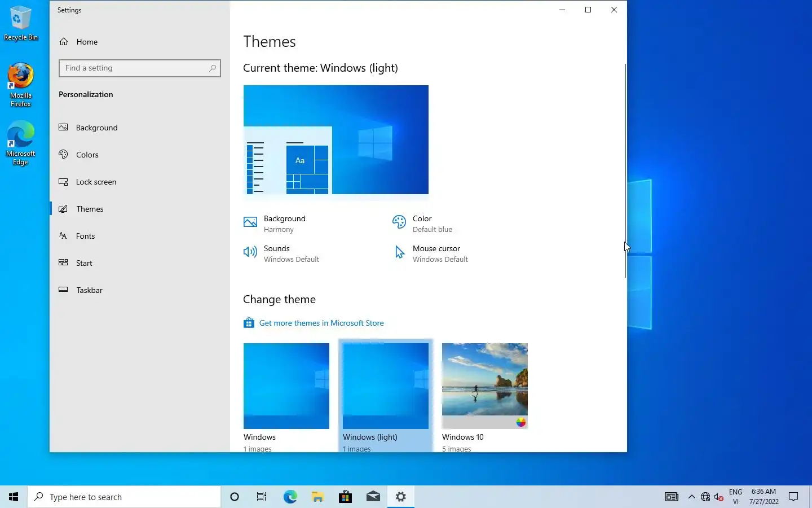Viewport: 812px width, 508px height.
Task: Click the Start tiles icon in sidebar
Action: tap(63, 263)
